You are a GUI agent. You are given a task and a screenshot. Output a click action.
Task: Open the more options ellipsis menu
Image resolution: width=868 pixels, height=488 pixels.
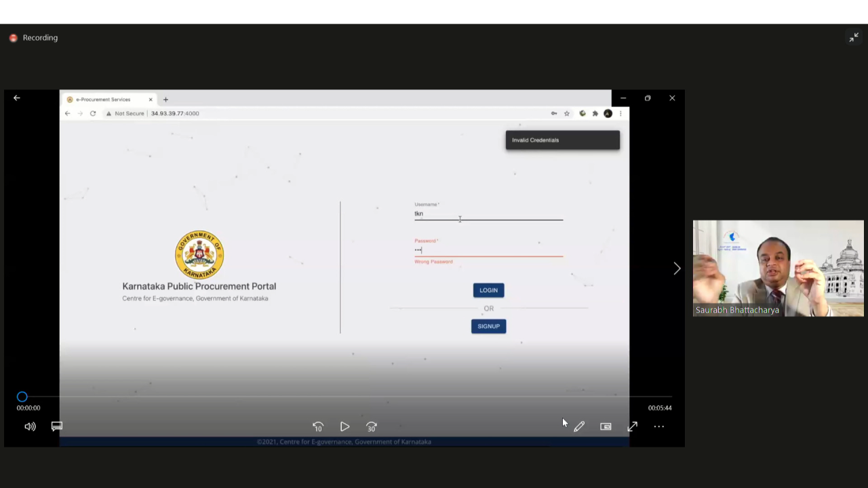658,426
